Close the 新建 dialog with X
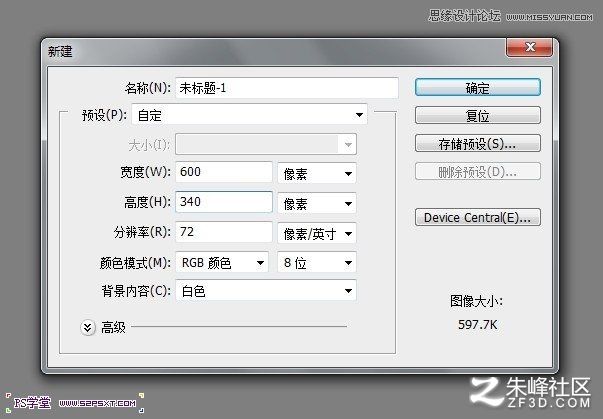 [x=530, y=47]
